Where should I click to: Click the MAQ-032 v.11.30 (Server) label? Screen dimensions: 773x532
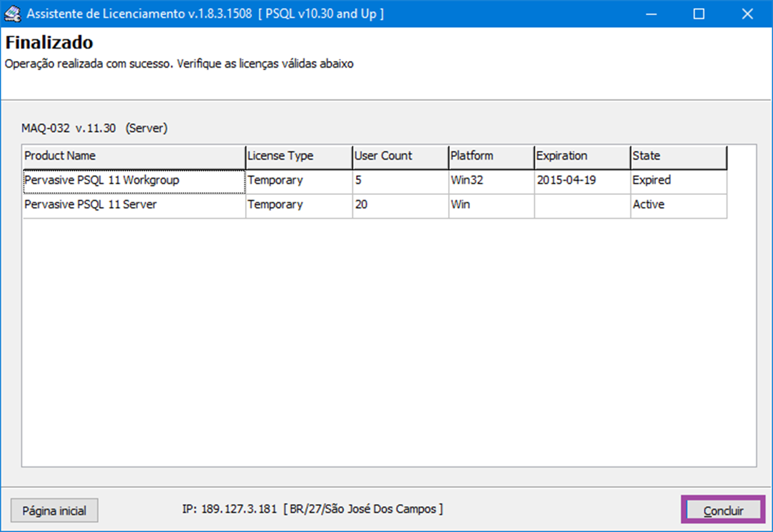pos(94,128)
